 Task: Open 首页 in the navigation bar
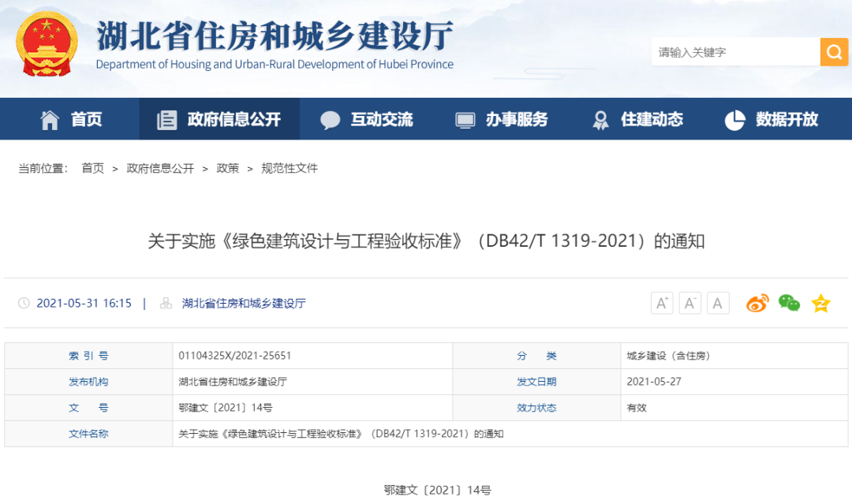71,119
